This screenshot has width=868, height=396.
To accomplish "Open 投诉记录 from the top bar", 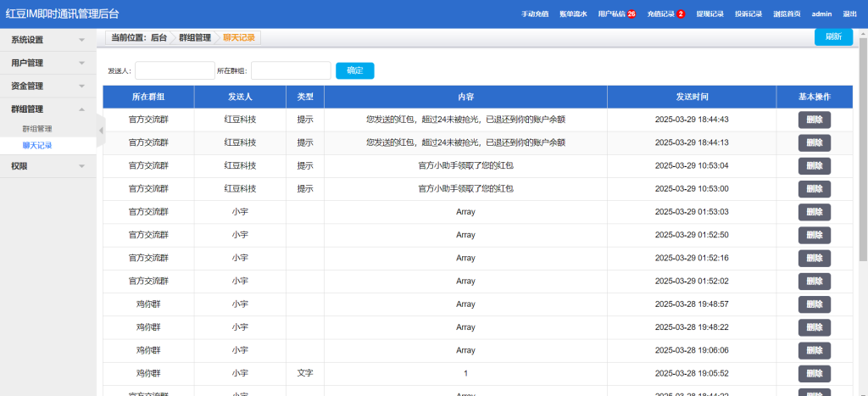I will pos(748,14).
